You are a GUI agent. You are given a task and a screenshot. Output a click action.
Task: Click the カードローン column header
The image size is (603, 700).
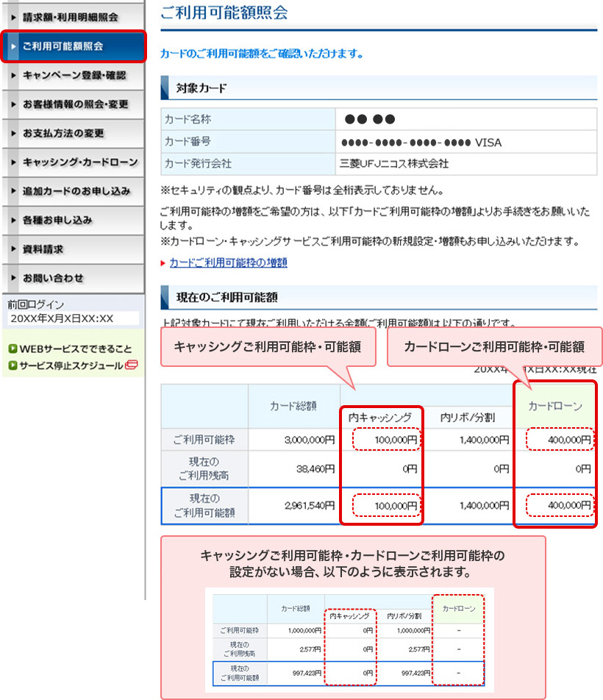(555, 406)
